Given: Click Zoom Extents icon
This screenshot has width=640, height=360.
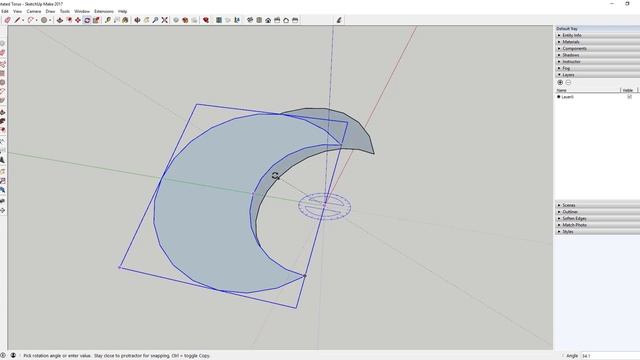Looking at the screenshot, I should click(164, 20).
